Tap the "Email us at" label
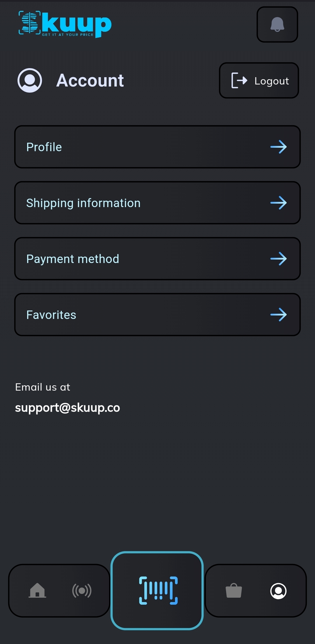The height and width of the screenshot is (644, 315). coord(43,387)
